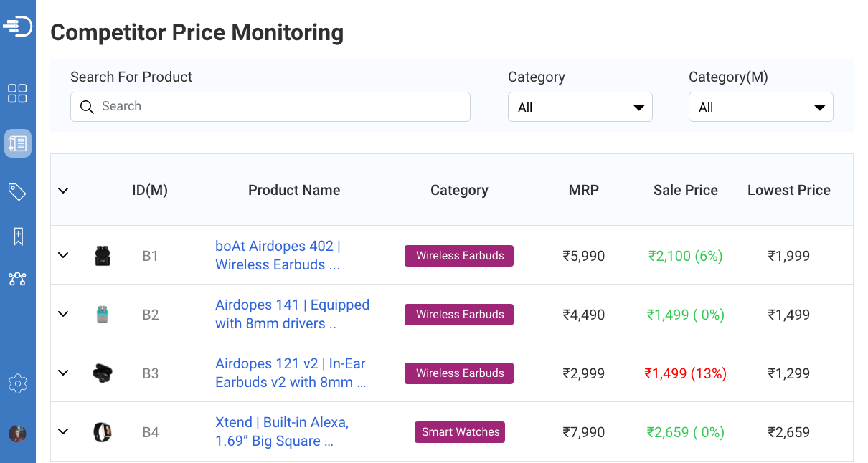868x463 pixels.
Task: Expand the Airdopes 141 product row
Action: click(x=63, y=314)
